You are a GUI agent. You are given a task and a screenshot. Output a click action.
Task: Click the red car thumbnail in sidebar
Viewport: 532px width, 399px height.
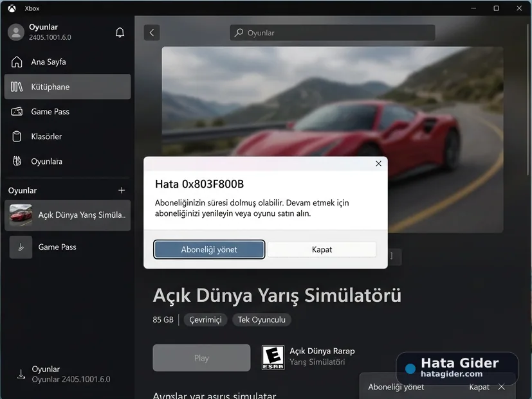tap(21, 215)
